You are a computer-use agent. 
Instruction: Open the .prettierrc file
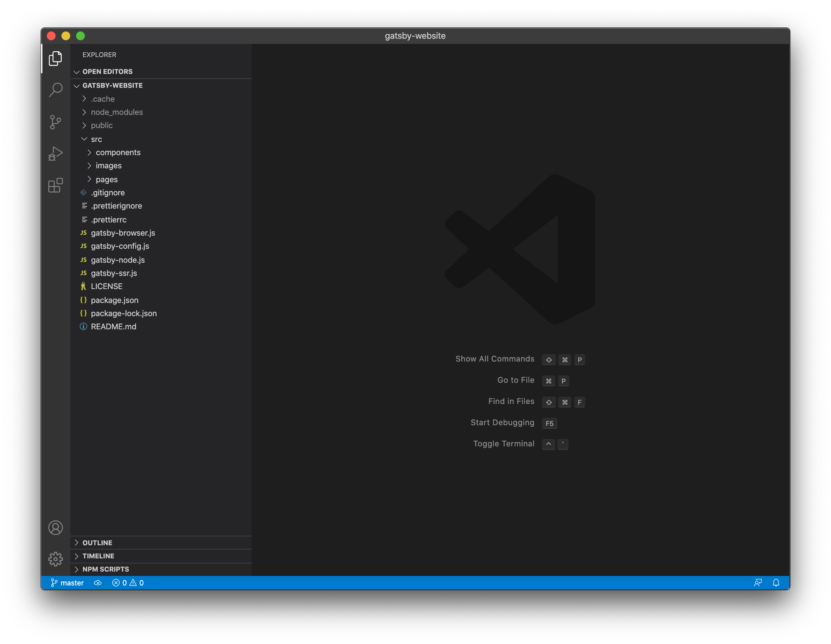[161, 220]
